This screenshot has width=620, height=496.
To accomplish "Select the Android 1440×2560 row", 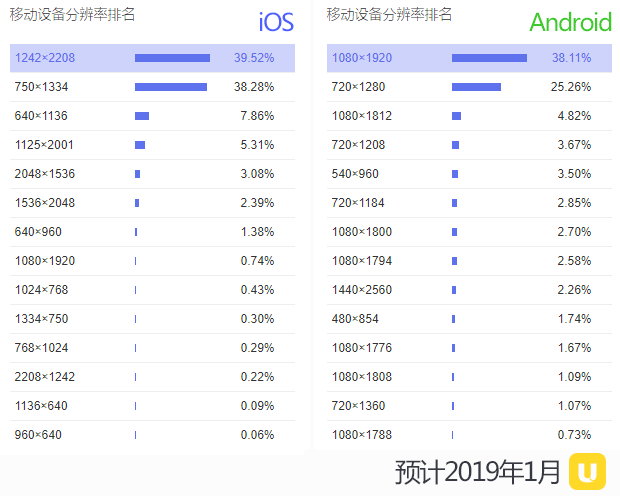I will tap(469, 290).
